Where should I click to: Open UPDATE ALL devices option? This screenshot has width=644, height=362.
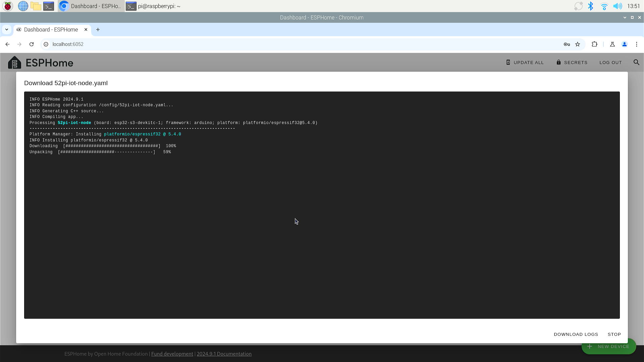pos(525,62)
